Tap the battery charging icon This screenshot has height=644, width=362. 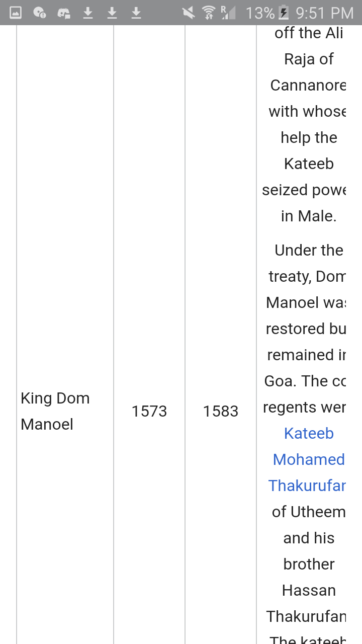pyautogui.click(x=284, y=13)
